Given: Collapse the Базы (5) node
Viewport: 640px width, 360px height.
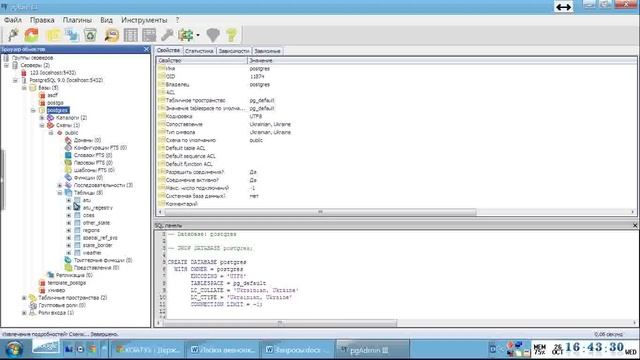Looking at the screenshot, I should tap(24, 87).
